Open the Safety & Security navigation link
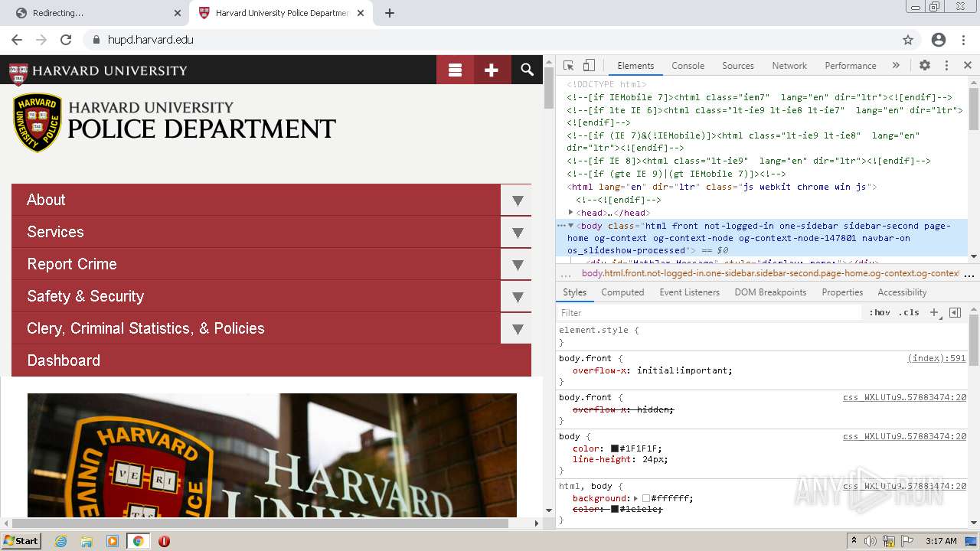The image size is (980, 551). tap(85, 296)
